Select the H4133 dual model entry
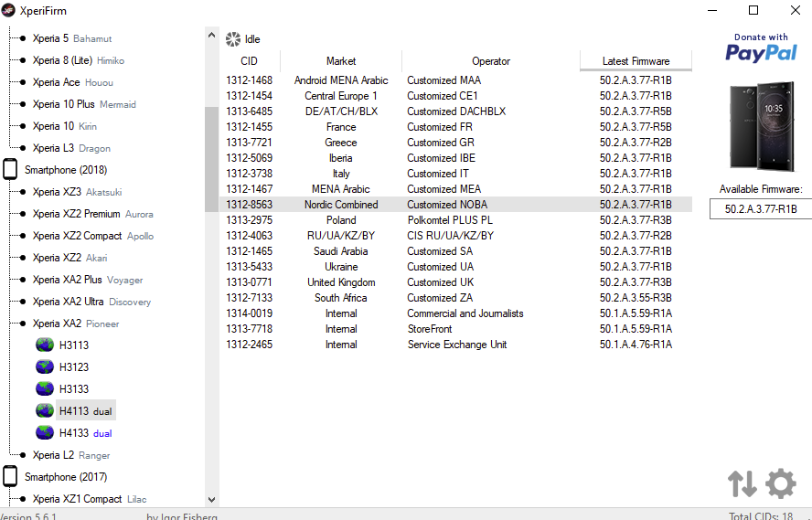The width and height of the screenshot is (812, 520). click(85, 433)
